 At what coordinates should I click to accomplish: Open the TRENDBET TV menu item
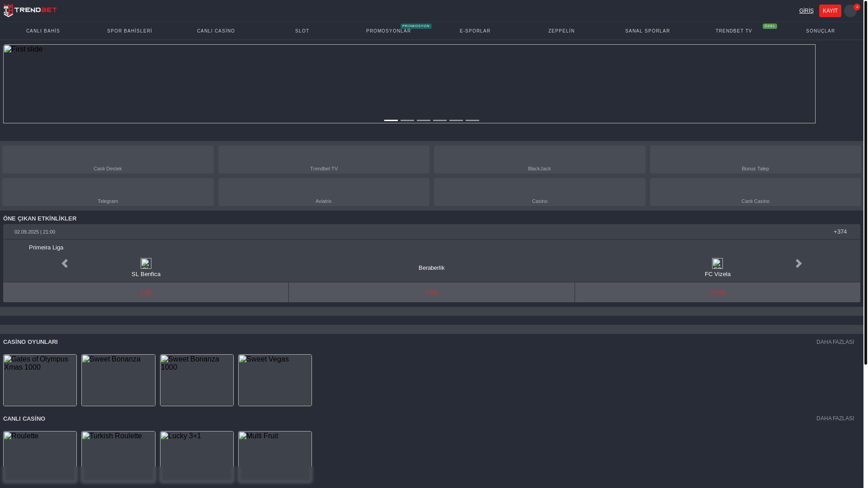point(734,31)
